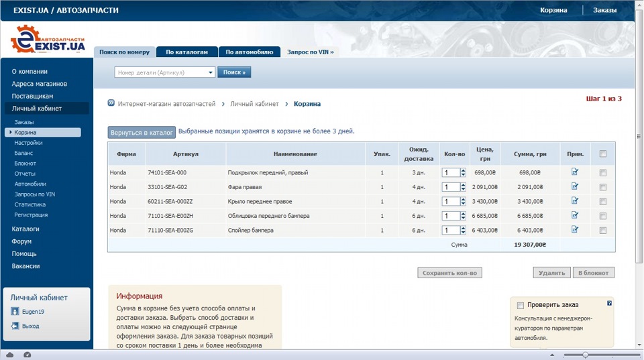Viewport: 644px width, 360px height.
Task: Open the part number combo box dropdown arrow
Action: coord(210,72)
